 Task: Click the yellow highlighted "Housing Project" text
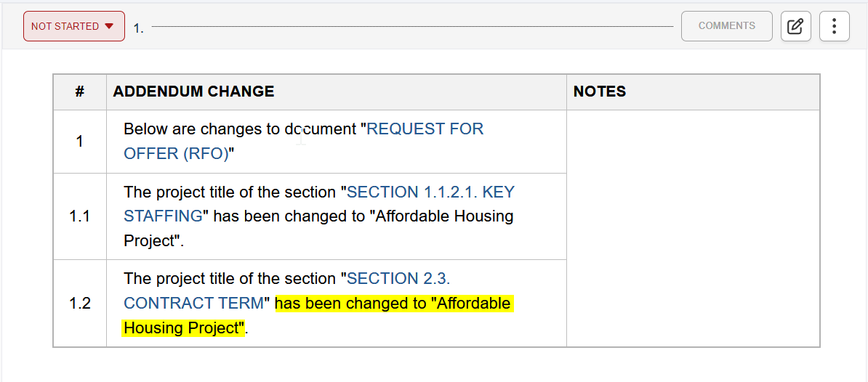tap(183, 328)
